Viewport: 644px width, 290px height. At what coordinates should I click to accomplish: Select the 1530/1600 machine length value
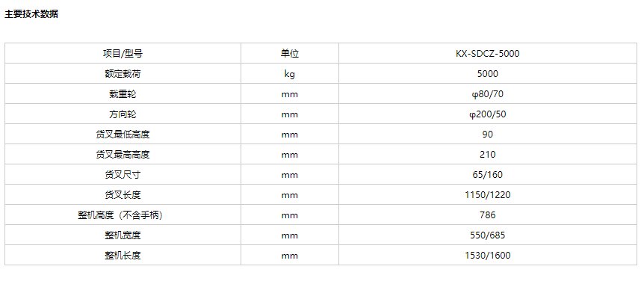[x=488, y=255]
